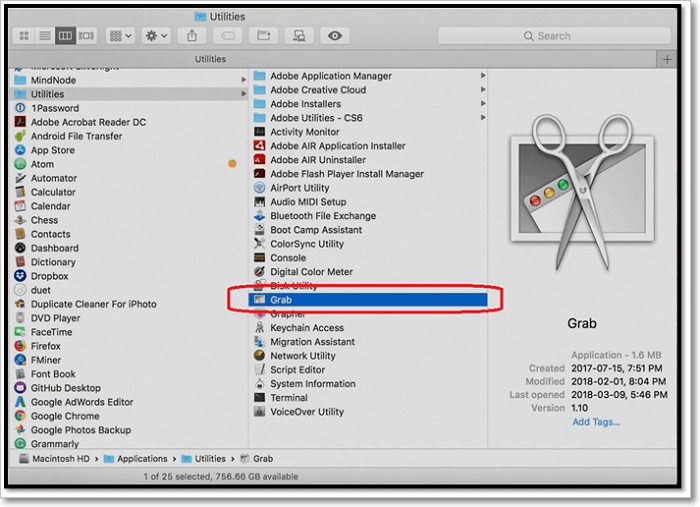The width and height of the screenshot is (700, 507).
Task: Expand MindNode folder arrow
Action: click(244, 80)
